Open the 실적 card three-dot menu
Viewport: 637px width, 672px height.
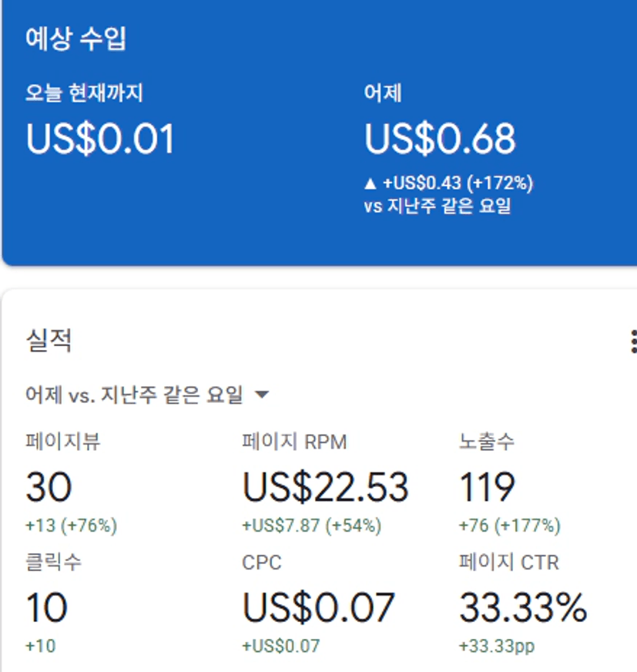click(632, 341)
